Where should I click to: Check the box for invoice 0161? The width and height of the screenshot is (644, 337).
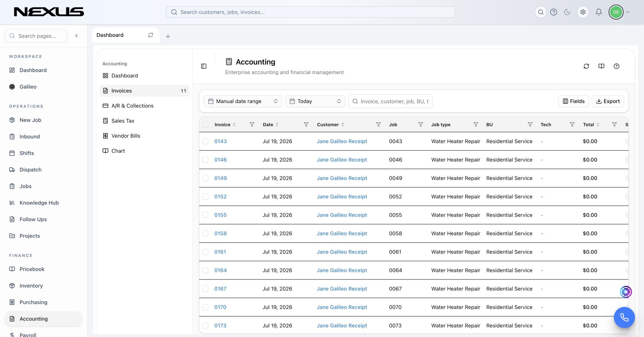point(205,252)
